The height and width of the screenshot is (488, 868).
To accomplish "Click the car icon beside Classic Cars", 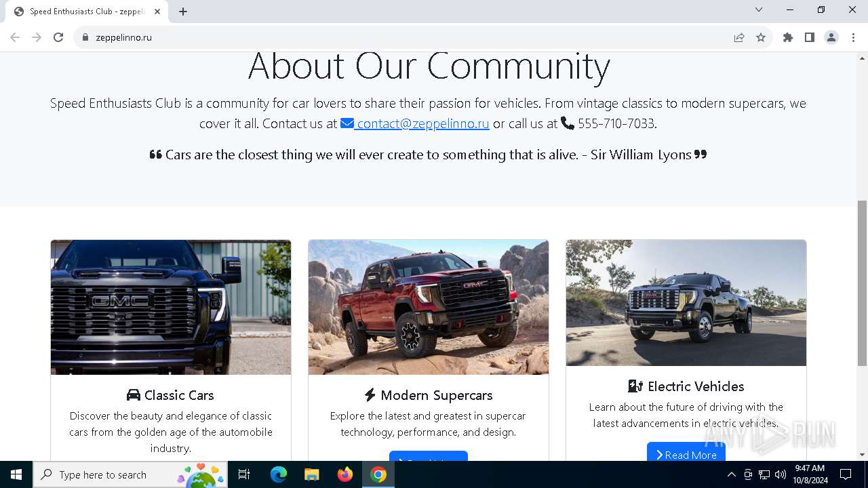I will click(134, 395).
